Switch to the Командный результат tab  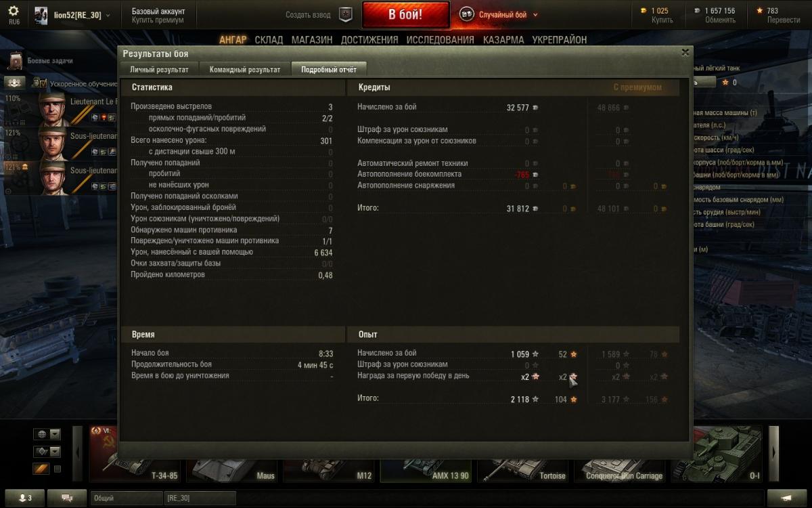point(245,69)
